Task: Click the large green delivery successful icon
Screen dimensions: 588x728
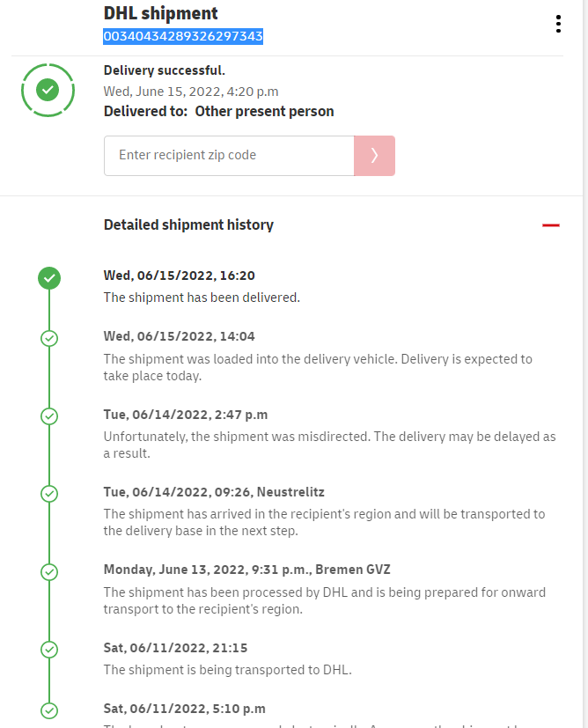Action: (x=48, y=90)
